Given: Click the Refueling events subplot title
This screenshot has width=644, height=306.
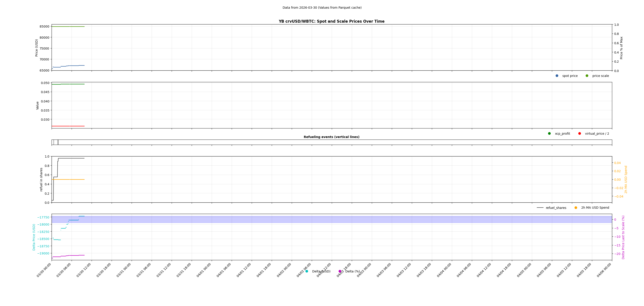Looking at the screenshot, I should coord(332,137).
